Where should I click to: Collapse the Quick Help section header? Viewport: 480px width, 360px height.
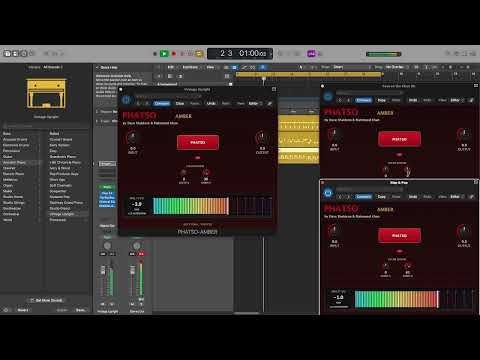coord(98,67)
